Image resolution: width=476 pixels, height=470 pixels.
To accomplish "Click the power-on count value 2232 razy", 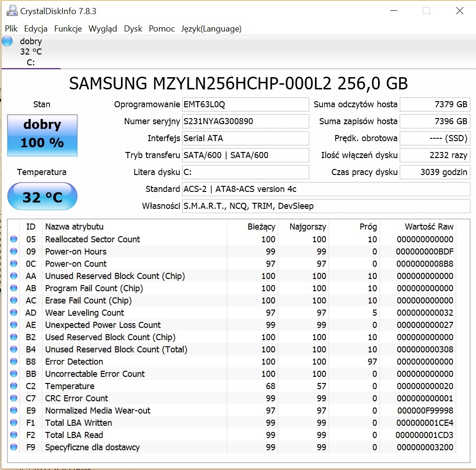I will click(x=435, y=155).
